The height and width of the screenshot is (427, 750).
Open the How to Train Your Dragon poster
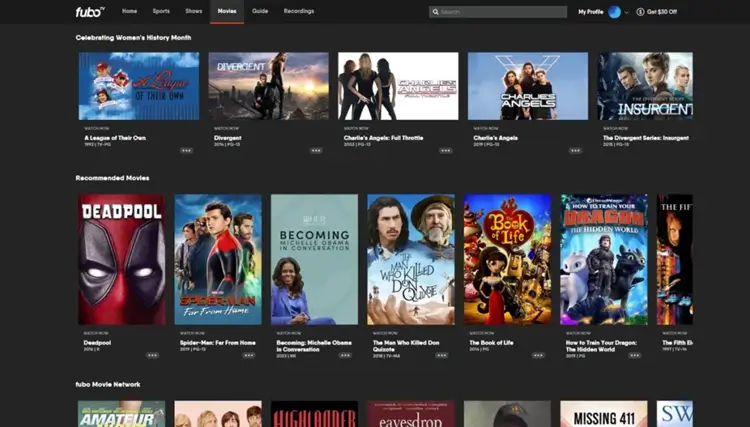tap(604, 260)
